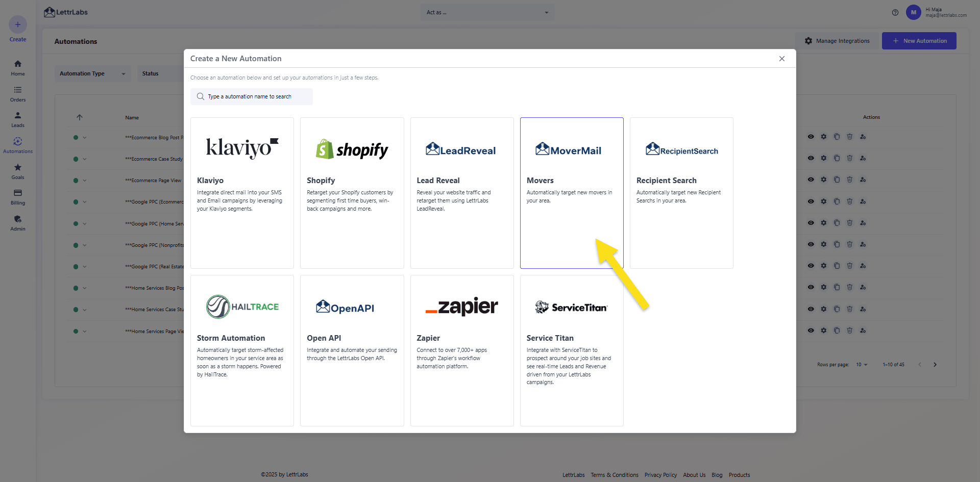View the Ecommerce Case Study automation via eye icon

[811, 158]
